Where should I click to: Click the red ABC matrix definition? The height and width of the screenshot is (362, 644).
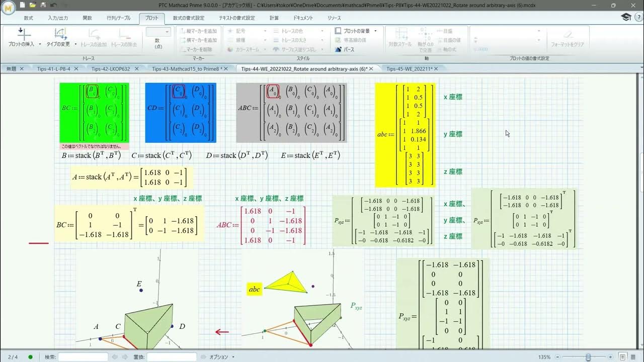[x=261, y=225]
